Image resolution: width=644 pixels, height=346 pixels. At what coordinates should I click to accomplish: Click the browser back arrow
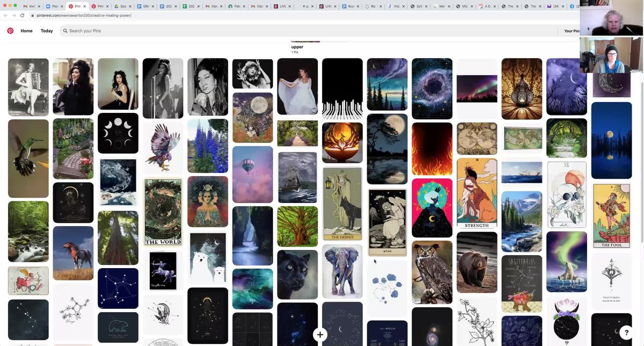point(6,15)
